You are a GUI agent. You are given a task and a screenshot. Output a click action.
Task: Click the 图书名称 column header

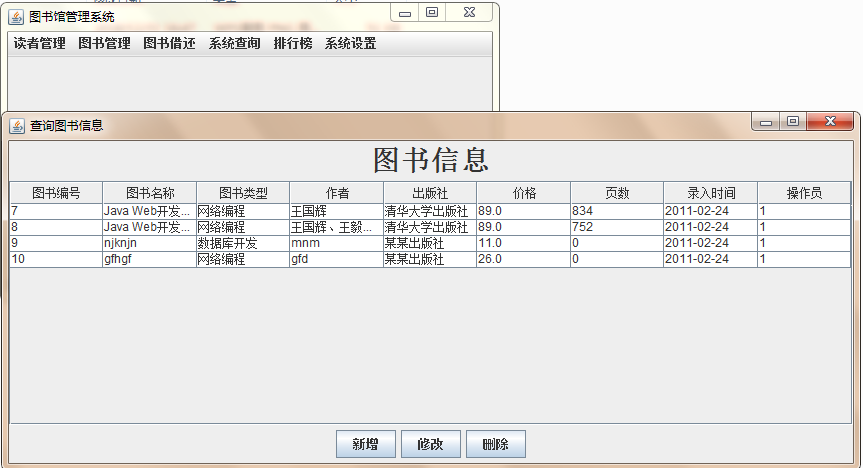click(x=150, y=193)
